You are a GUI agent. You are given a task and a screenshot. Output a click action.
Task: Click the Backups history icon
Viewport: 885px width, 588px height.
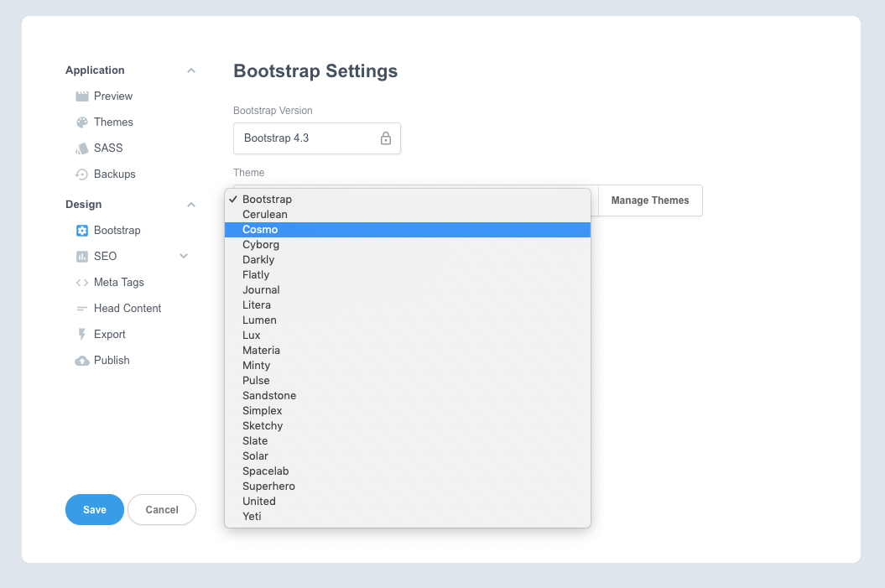coord(82,174)
